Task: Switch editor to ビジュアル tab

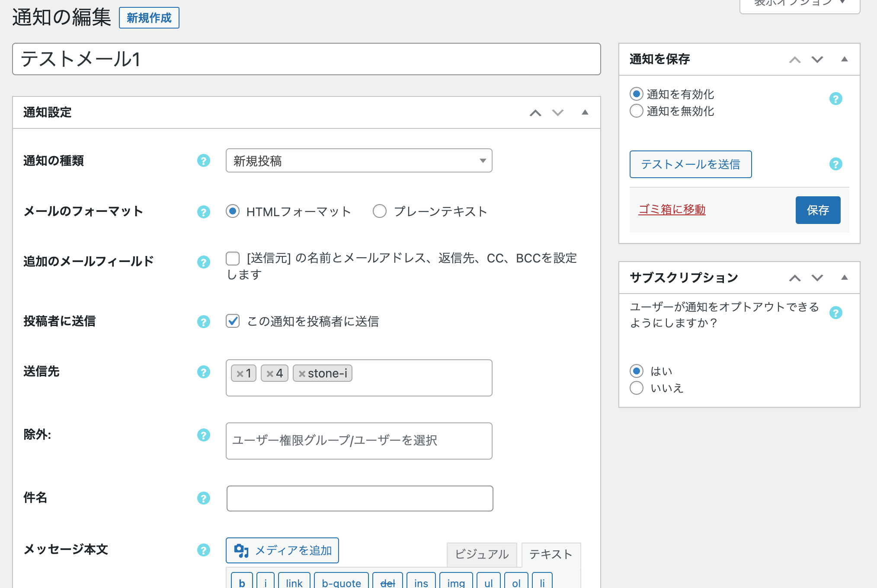Action: (x=482, y=554)
